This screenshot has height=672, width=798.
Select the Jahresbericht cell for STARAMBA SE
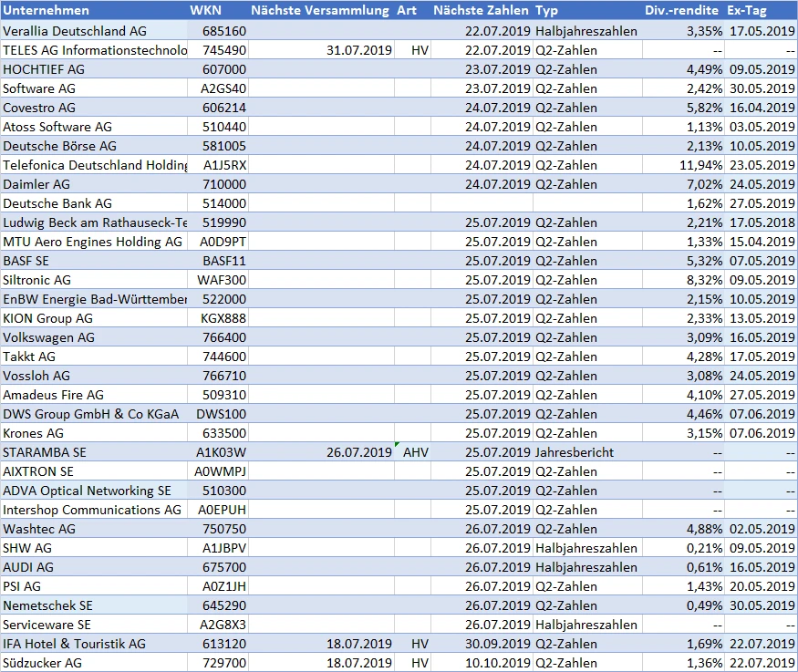tap(575, 452)
